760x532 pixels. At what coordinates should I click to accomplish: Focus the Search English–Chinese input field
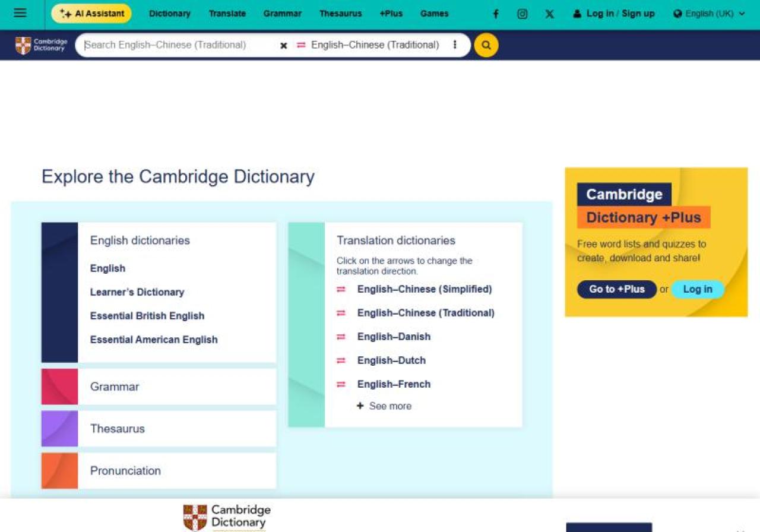[x=178, y=45]
